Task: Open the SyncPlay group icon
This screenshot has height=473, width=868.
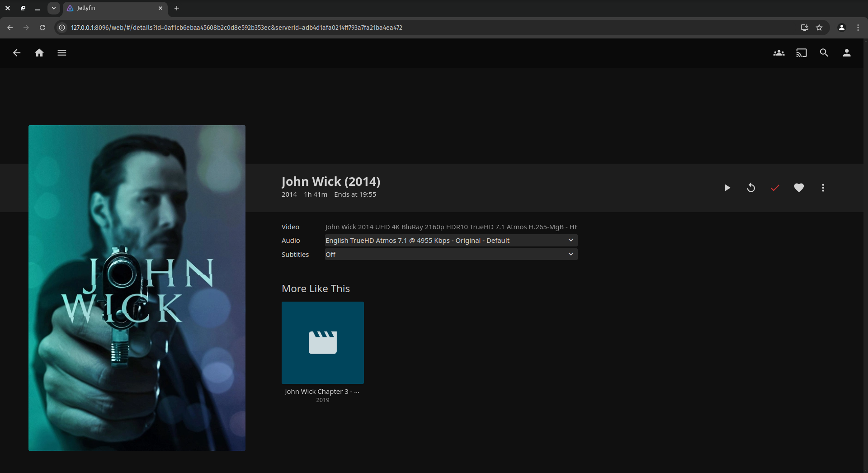Action: [778, 53]
